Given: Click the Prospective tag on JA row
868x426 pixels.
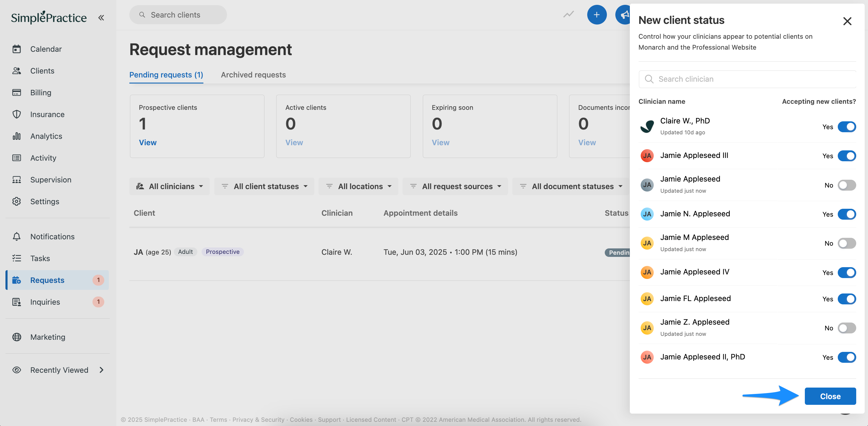Looking at the screenshot, I should 222,252.
